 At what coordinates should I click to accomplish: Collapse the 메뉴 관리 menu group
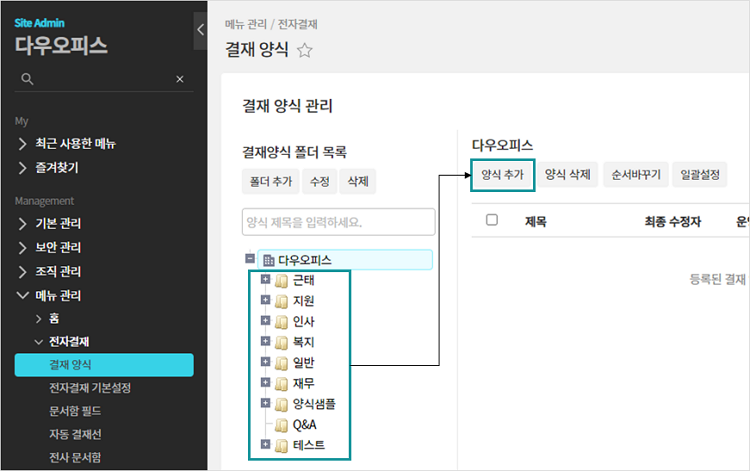(x=22, y=296)
